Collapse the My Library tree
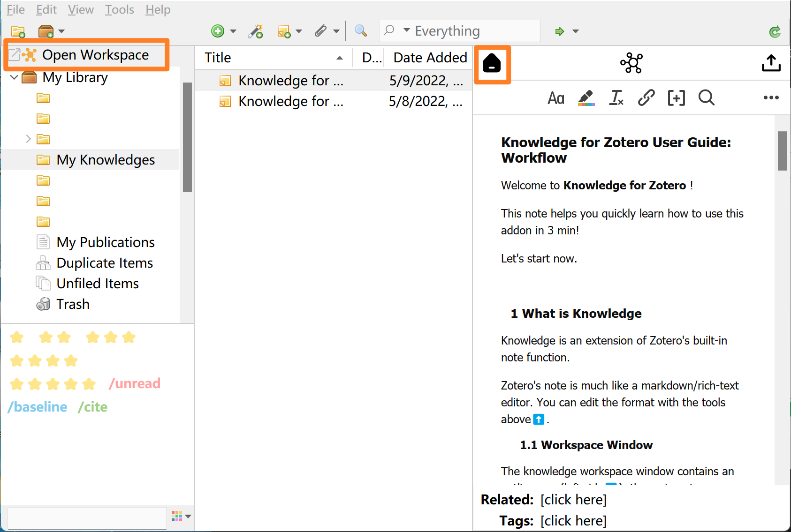 (14, 77)
